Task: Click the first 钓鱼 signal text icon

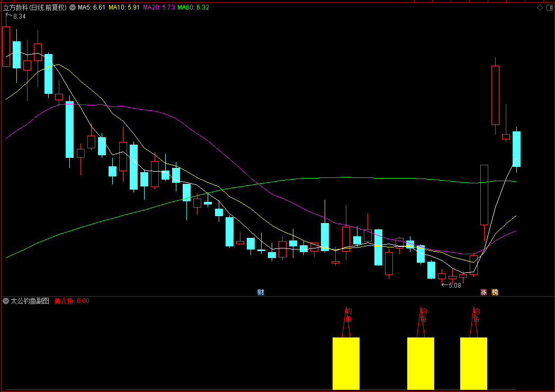Action: [348, 315]
